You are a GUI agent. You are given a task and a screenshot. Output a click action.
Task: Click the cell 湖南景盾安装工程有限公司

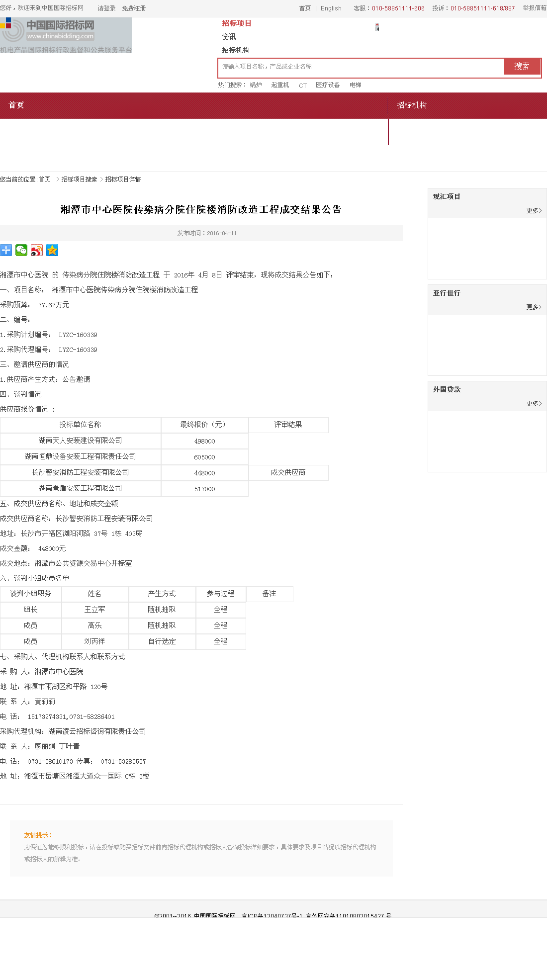point(81,488)
